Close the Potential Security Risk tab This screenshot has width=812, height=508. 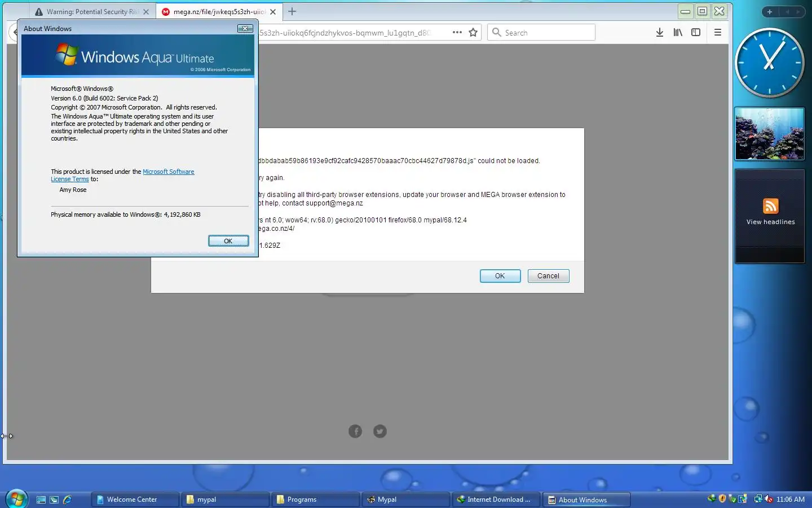(146, 11)
